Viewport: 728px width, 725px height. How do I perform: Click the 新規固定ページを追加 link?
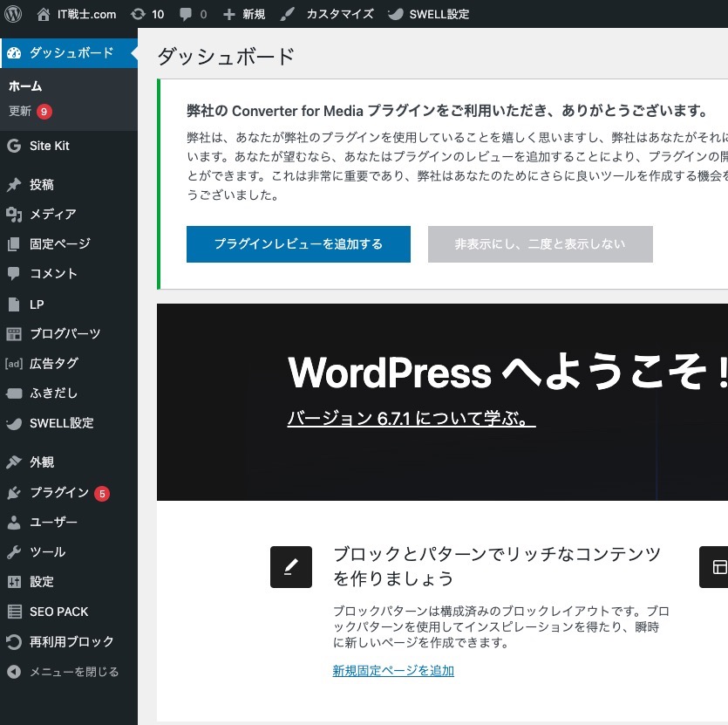[393, 671]
